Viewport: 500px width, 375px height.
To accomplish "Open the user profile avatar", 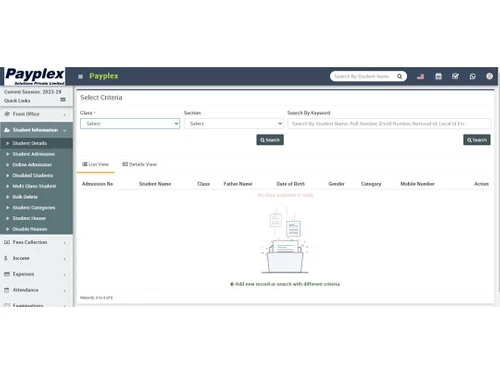I will tap(489, 76).
